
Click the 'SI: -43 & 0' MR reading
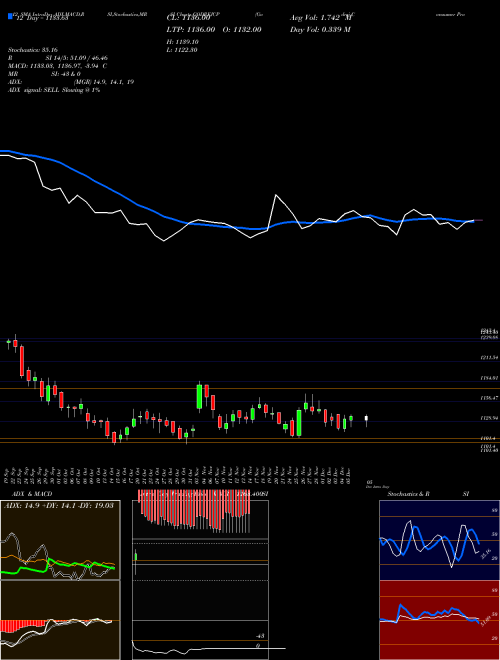[x=66, y=74]
